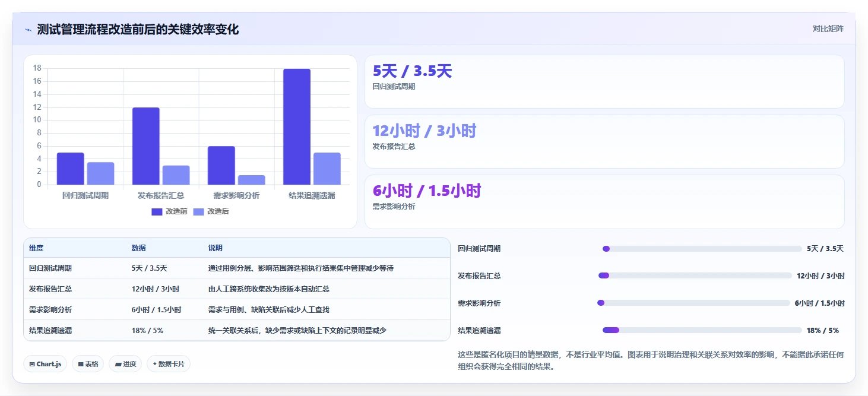
Task: Click the 回归测试周期 progress bar
Action: 702,249
